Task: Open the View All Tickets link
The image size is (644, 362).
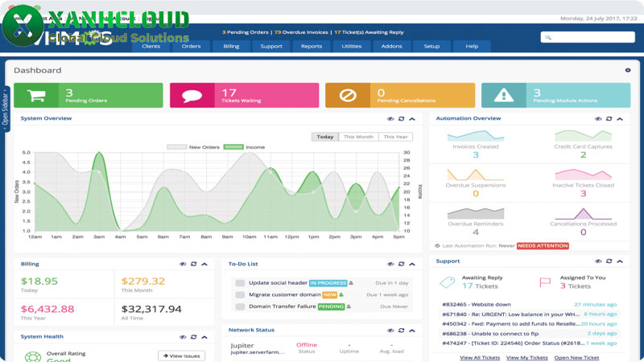Action: 480,357
